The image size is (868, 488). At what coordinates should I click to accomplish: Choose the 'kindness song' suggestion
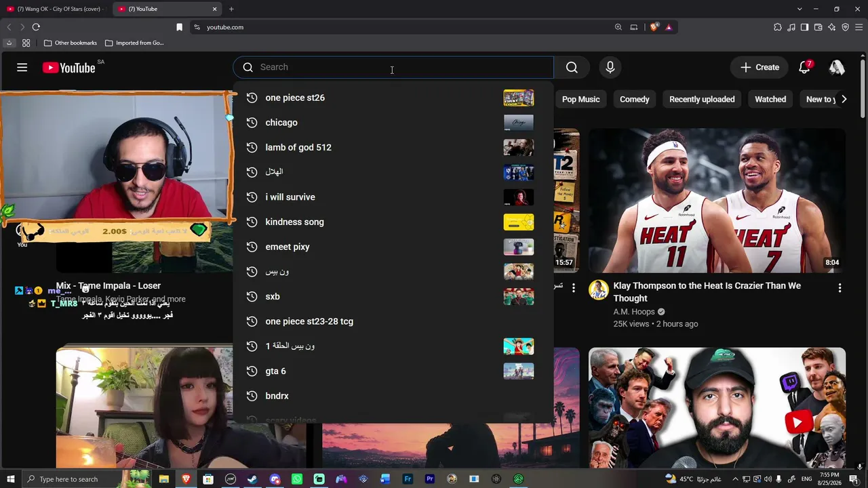click(393, 222)
